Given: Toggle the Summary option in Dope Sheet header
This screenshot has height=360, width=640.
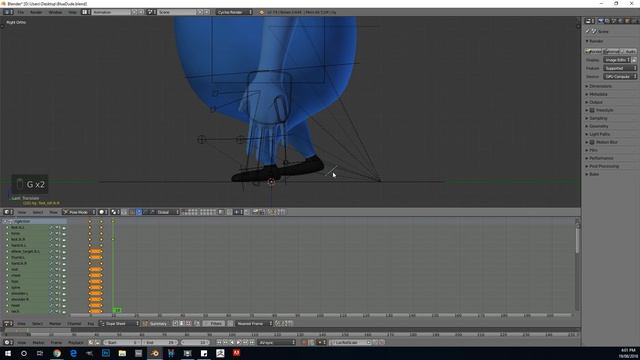Looking at the screenshot, I should coord(156,323).
